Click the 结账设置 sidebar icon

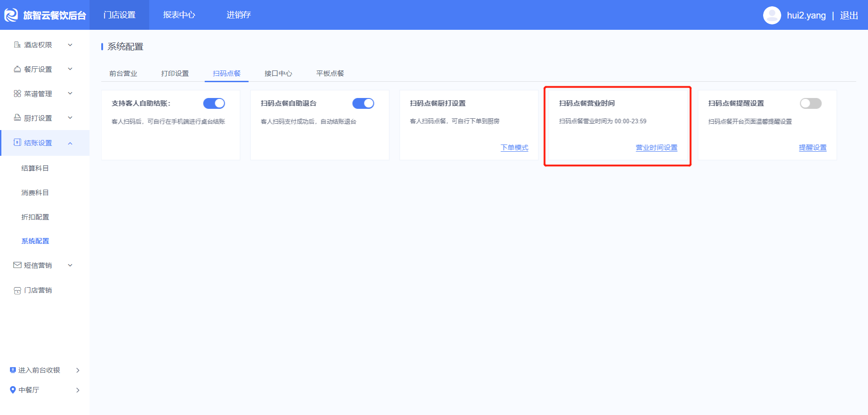(x=17, y=143)
